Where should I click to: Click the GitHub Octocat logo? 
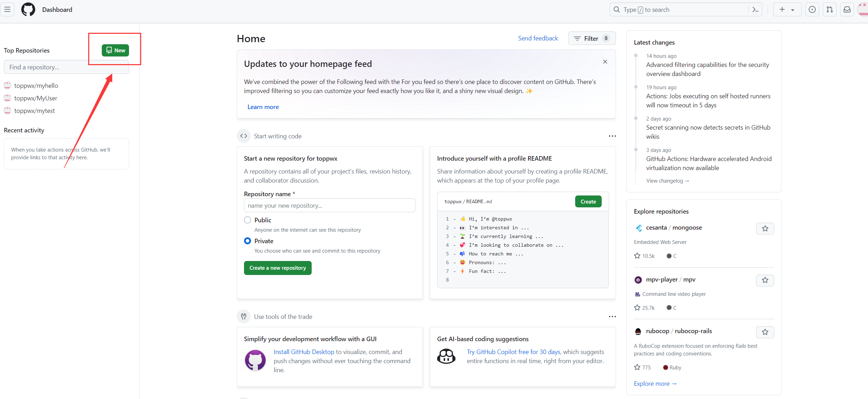(28, 9)
